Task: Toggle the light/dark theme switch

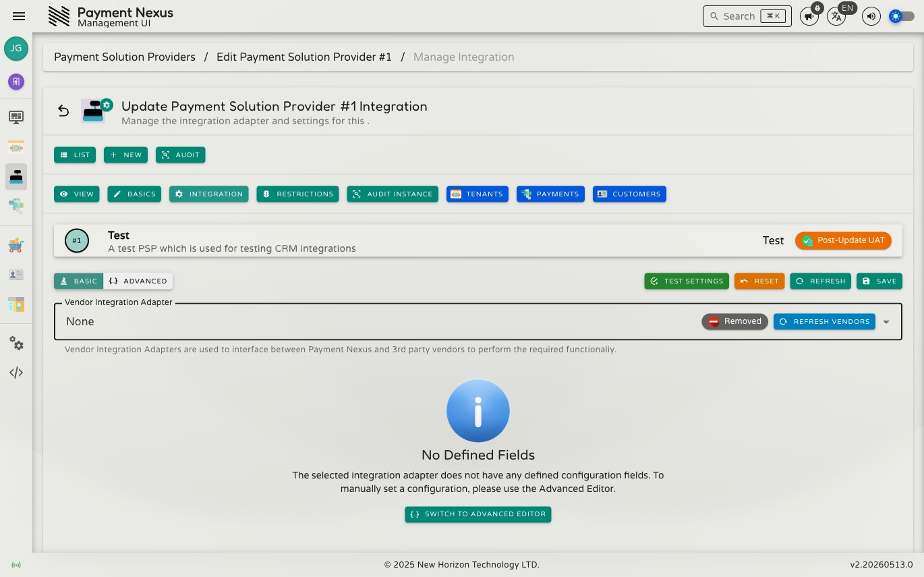Action: [x=902, y=16]
